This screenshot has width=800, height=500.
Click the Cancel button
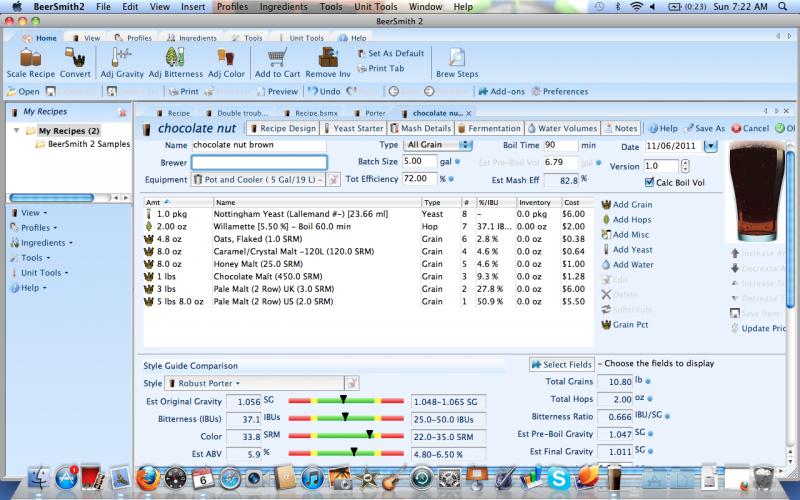(x=750, y=129)
